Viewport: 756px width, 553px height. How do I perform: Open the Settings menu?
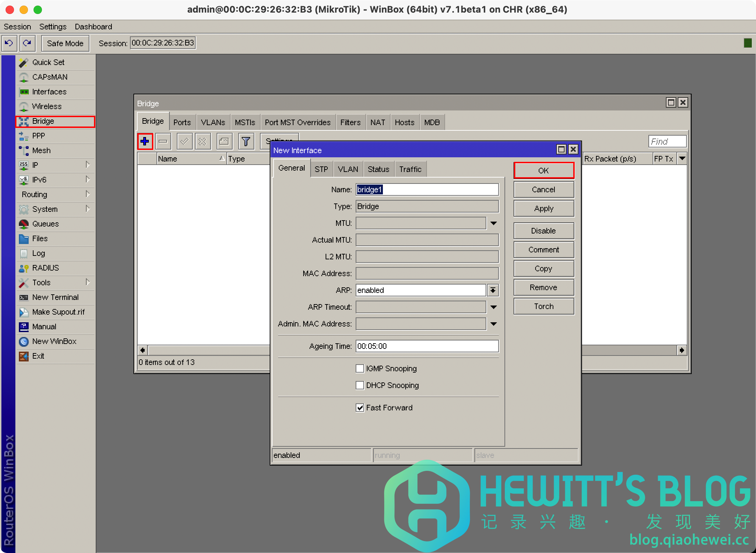53,27
